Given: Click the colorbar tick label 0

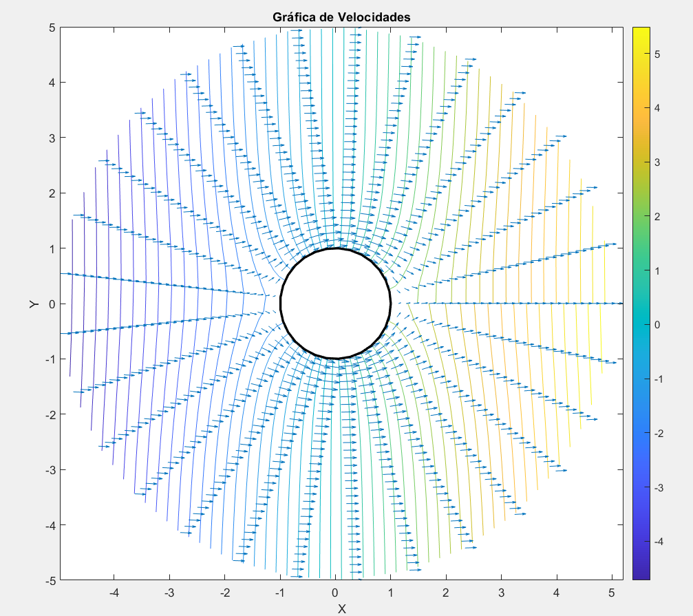Looking at the screenshot, I should (x=658, y=324).
